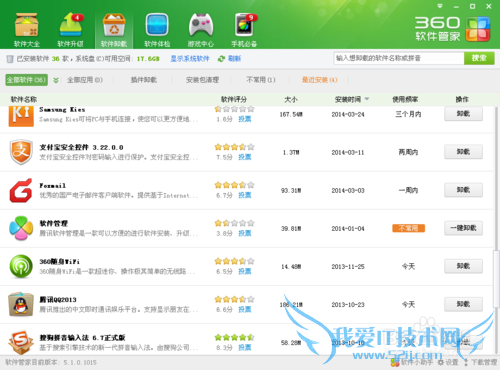Uninstall Samsung Kies with 卸载 button
The width and height of the screenshot is (500, 370).
[x=463, y=114]
